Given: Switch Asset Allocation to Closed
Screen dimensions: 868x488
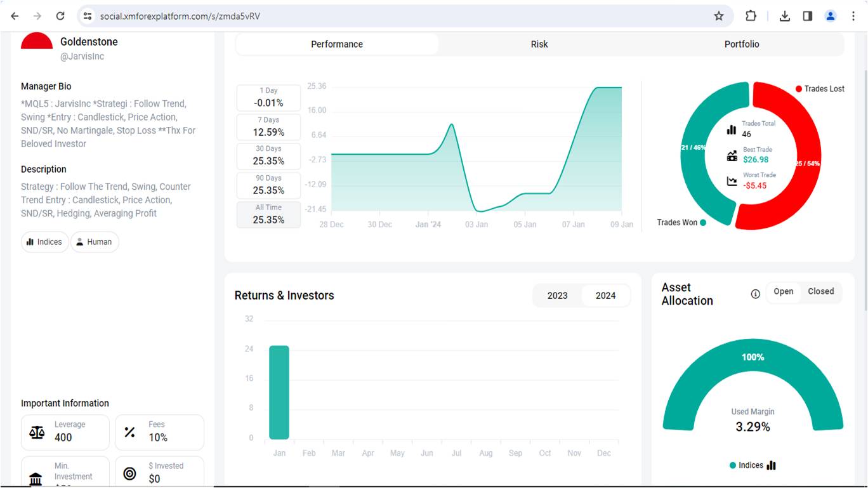Looking at the screenshot, I should (x=820, y=291).
